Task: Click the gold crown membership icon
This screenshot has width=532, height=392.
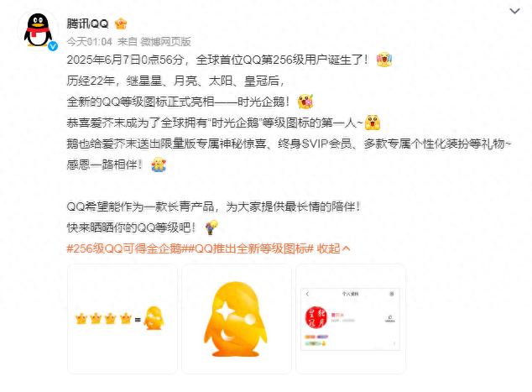Action: (x=121, y=24)
